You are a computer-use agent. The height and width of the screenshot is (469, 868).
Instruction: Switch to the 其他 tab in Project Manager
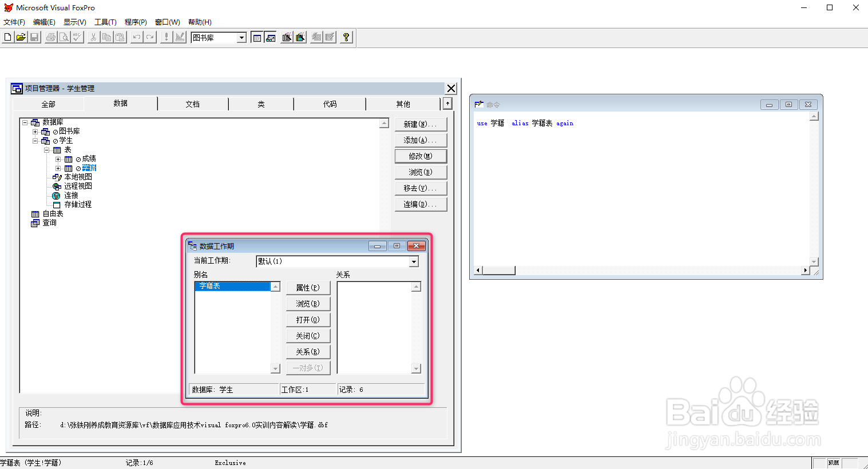[x=403, y=104]
